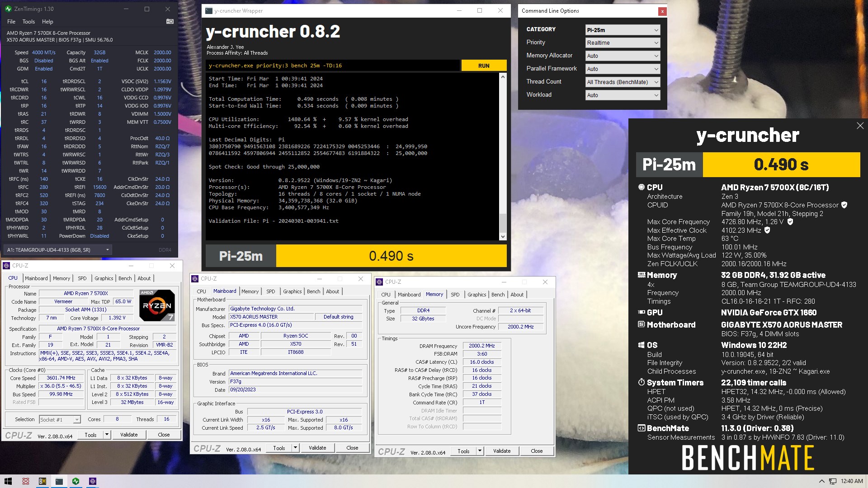Open the Workload dropdown
868x488 pixels.
pos(623,95)
